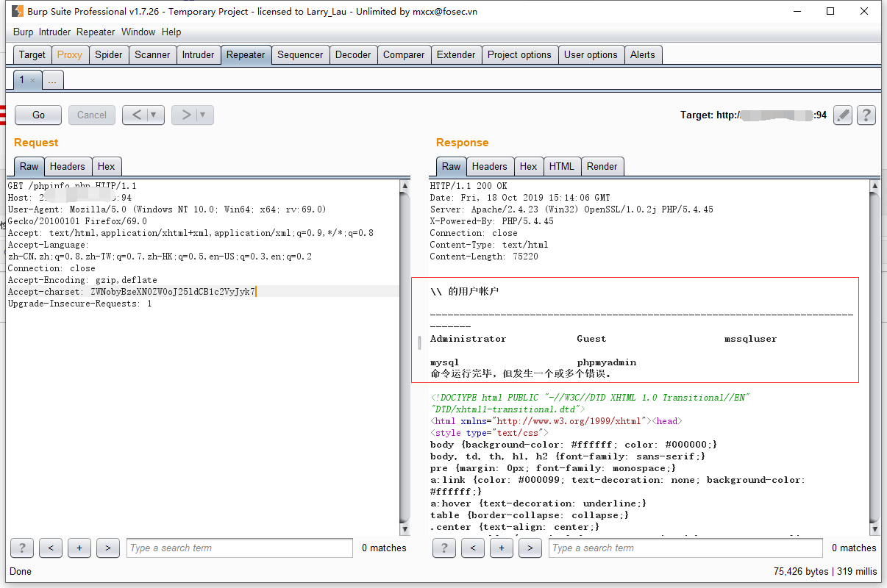Viewport: 887px width, 588px height.
Task: Edit target with the pencil icon
Action: coord(843,115)
